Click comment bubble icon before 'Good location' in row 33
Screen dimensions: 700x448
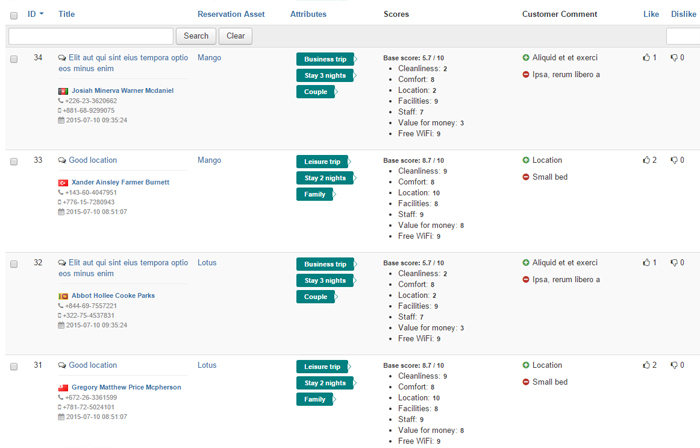click(x=63, y=160)
